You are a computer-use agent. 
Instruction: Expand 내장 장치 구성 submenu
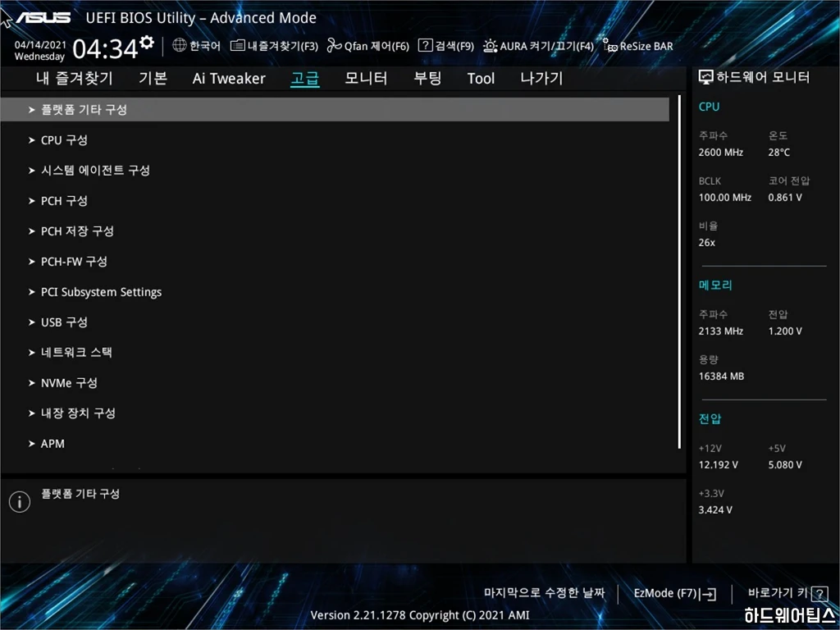tap(335, 413)
